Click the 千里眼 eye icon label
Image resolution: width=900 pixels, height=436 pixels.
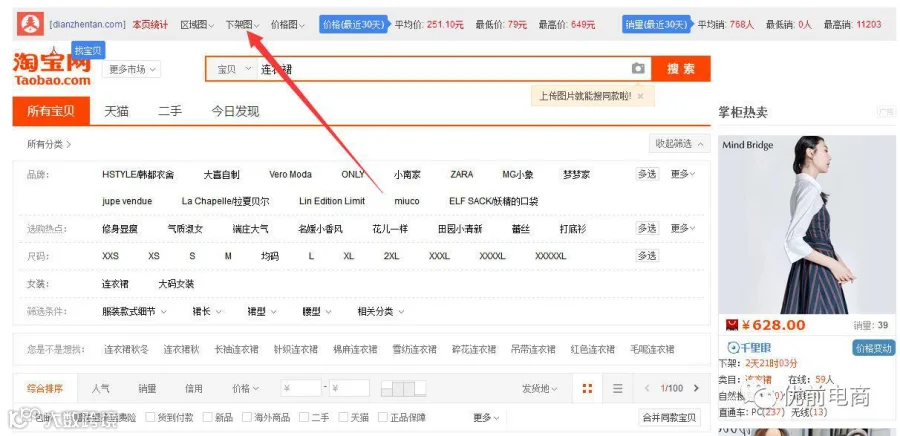tap(750, 348)
